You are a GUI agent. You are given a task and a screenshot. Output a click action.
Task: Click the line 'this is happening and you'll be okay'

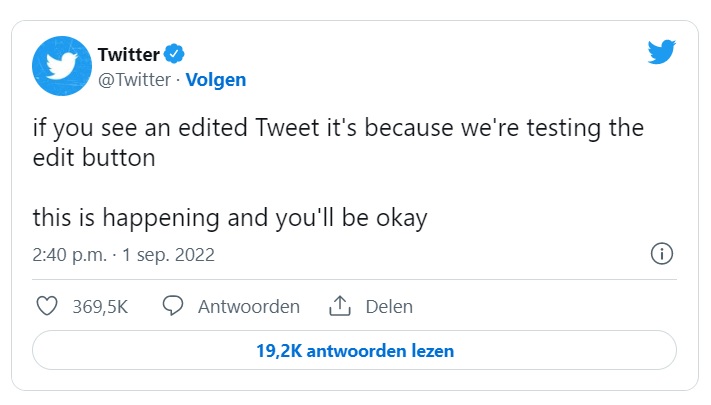point(230,217)
